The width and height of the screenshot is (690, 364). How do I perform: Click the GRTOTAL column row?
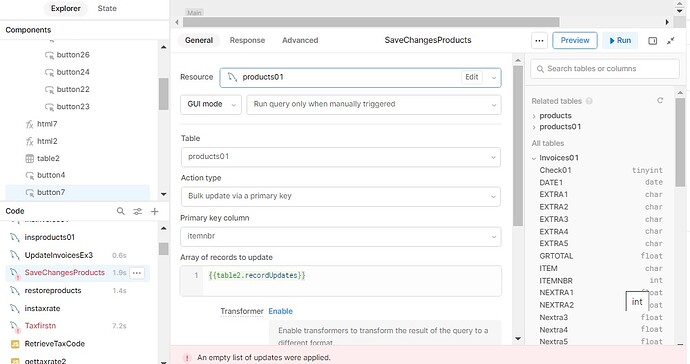click(601, 256)
